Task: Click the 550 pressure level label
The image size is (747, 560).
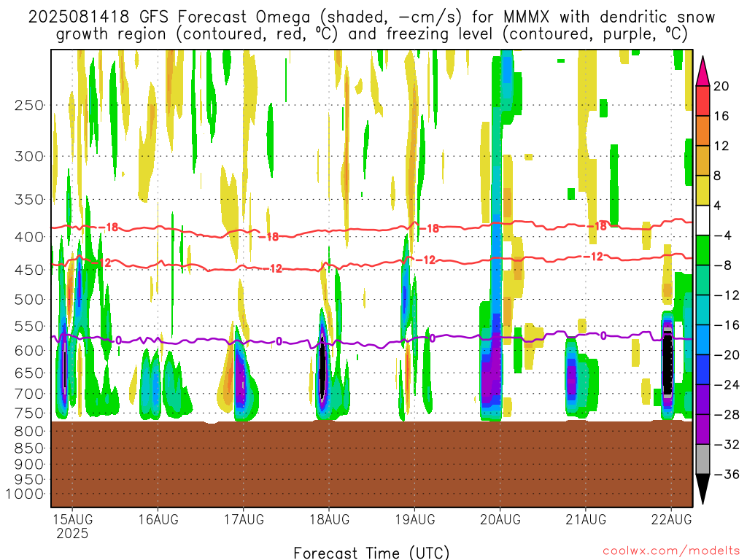Action: (29, 326)
